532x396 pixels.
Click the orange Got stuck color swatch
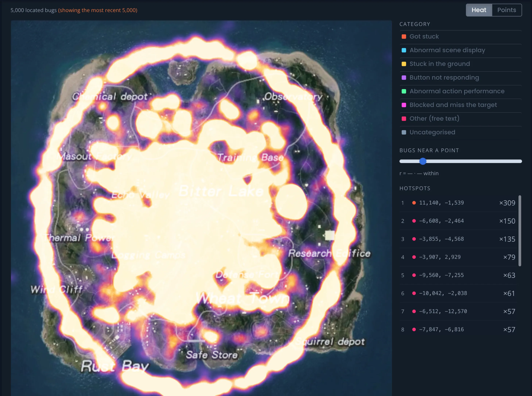(404, 37)
